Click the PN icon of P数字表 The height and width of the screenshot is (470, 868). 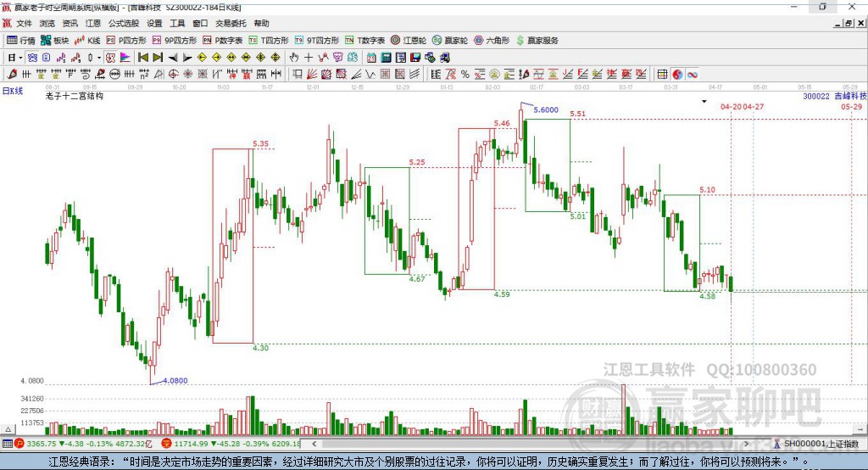pyautogui.click(x=207, y=41)
